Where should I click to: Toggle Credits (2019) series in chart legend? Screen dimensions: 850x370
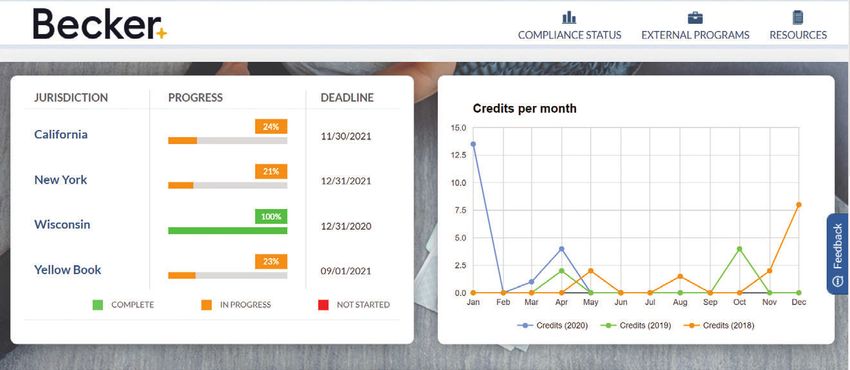(x=636, y=326)
